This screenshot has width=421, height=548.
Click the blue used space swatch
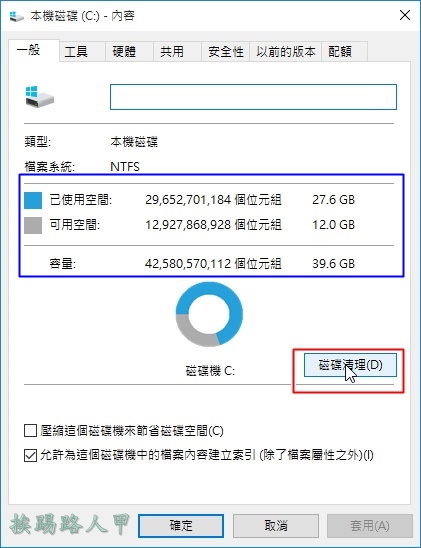(x=33, y=200)
